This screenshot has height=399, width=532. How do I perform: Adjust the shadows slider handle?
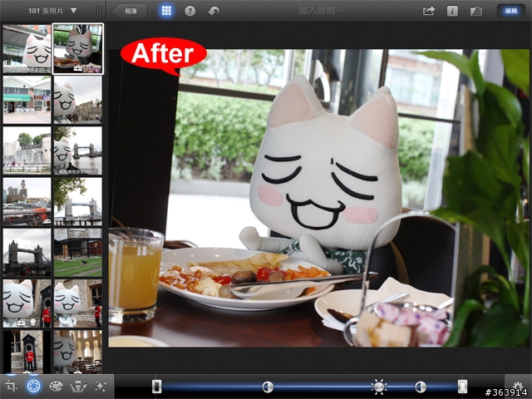(156, 386)
